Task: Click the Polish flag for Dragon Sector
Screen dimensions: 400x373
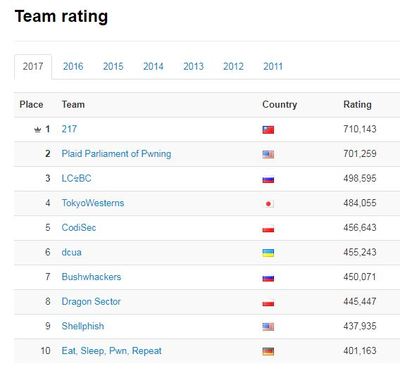Action: click(268, 302)
